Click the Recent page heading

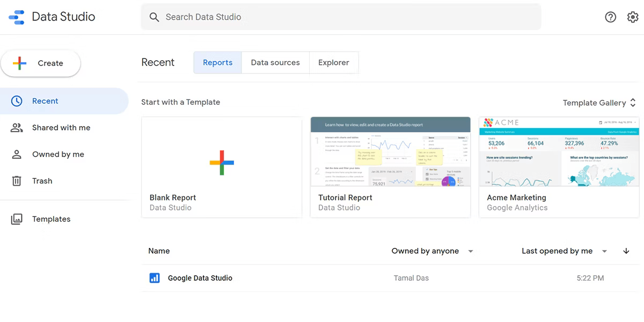[x=158, y=63]
